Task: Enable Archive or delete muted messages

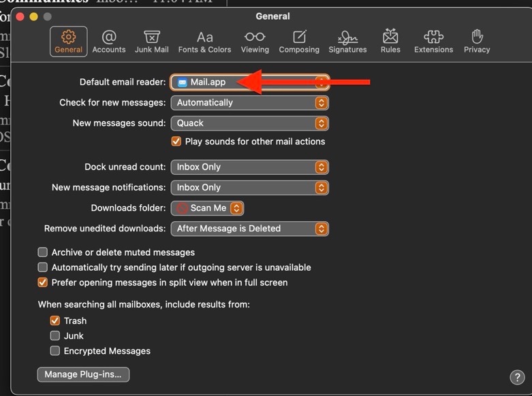Action: coord(42,252)
